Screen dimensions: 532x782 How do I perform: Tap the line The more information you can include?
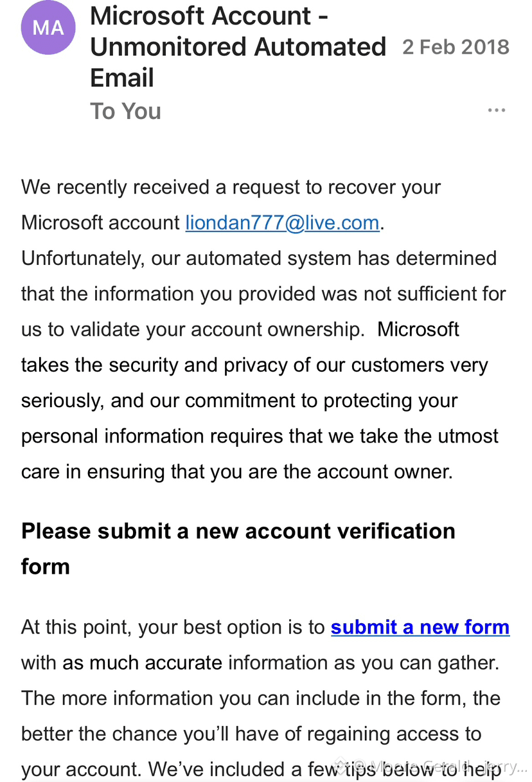261,698
